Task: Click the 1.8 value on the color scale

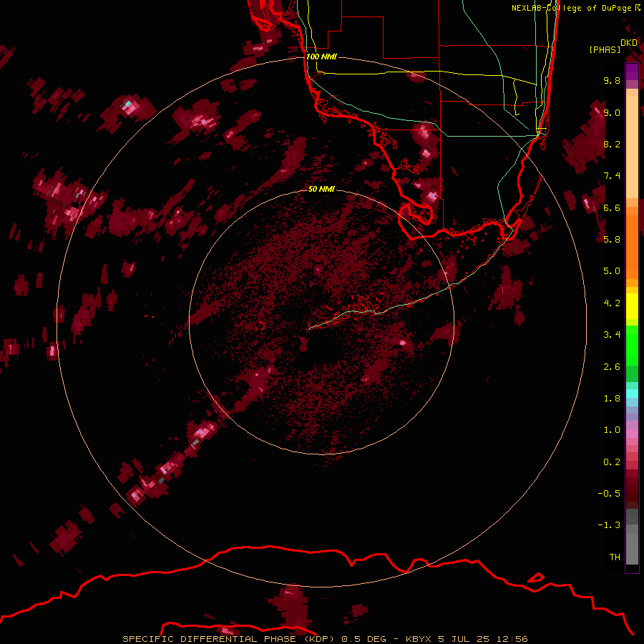Action: click(612, 399)
